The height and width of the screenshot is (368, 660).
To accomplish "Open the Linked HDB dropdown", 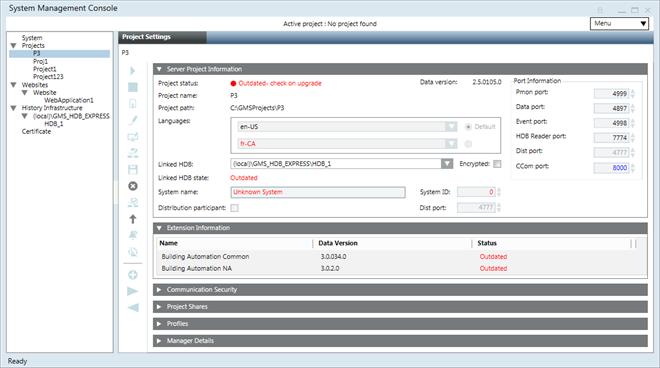I will click(x=447, y=163).
